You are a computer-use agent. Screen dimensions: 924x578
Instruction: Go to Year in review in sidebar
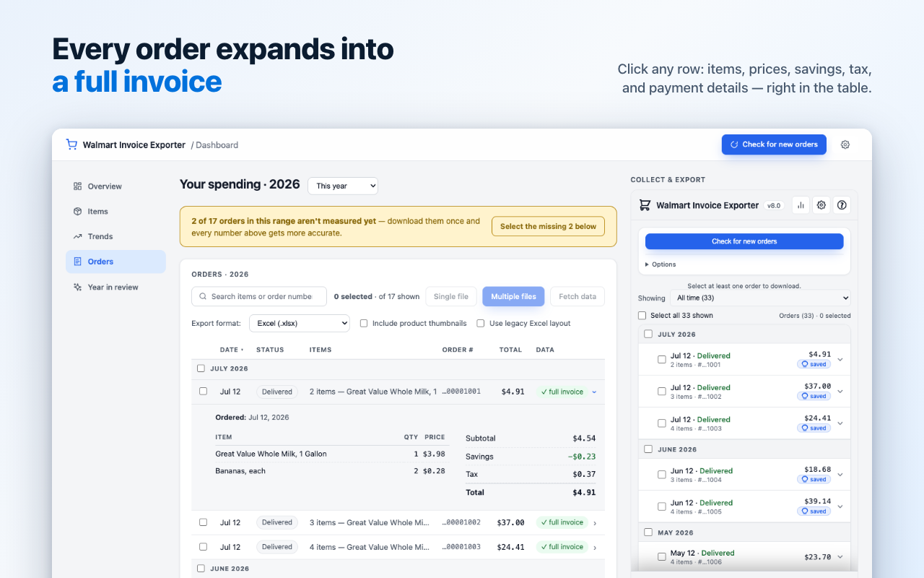tap(115, 287)
